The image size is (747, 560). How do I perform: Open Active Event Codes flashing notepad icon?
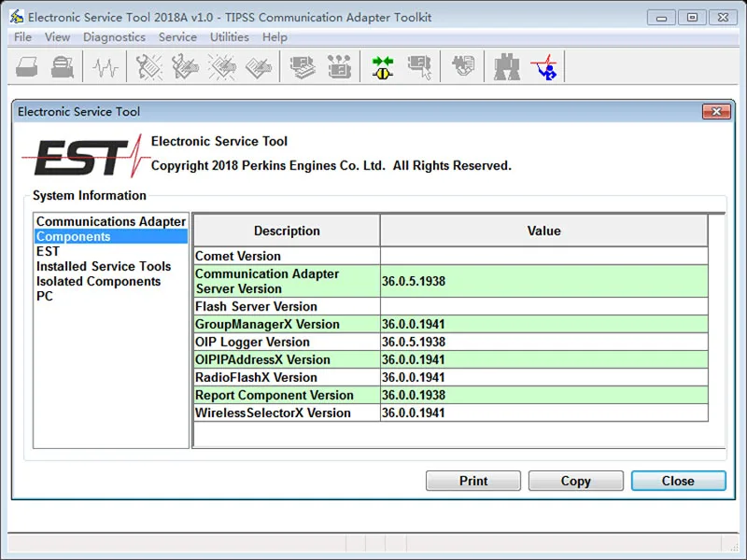(x=221, y=66)
